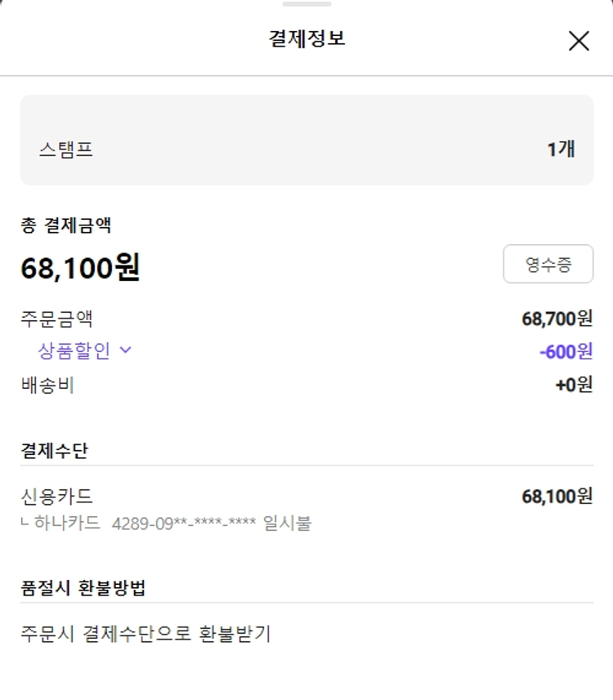Click the 68,100원 amount on 신용카드 row
The width and height of the screenshot is (613, 700).
pyautogui.click(x=557, y=496)
